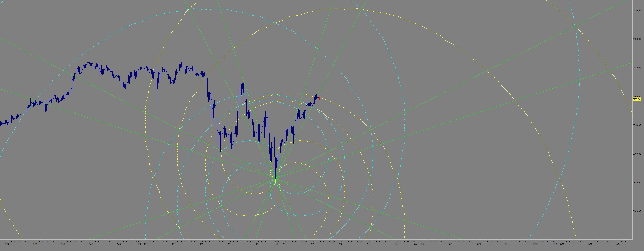Select the 2/17 date label on time axis
The width and height of the screenshot is (644, 251).
pos(618,244)
